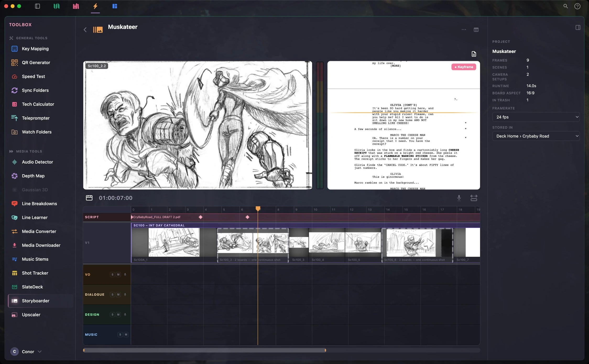Switch to the blue grid top bar tab
This screenshot has height=364, width=589.
pos(115,6)
